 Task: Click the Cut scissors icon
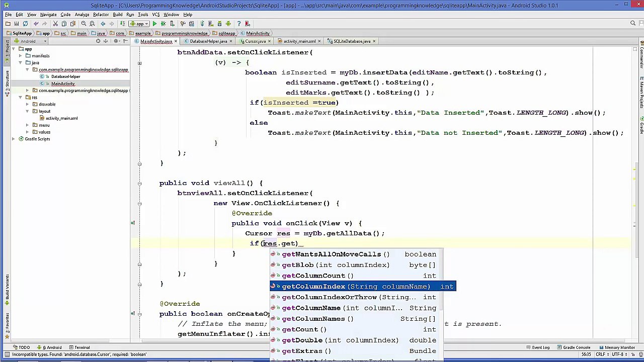pos(55,24)
